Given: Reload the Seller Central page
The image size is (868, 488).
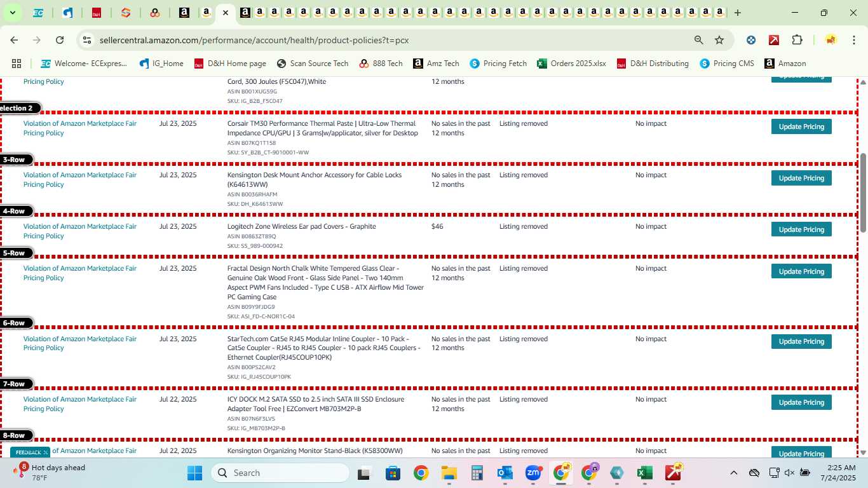Looking at the screenshot, I should [x=60, y=40].
